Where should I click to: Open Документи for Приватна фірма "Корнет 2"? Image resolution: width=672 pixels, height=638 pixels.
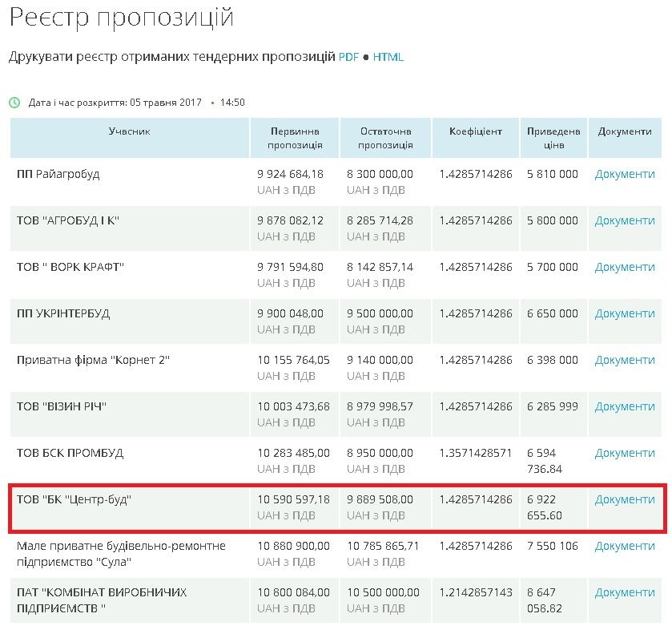(x=625, y=360)
